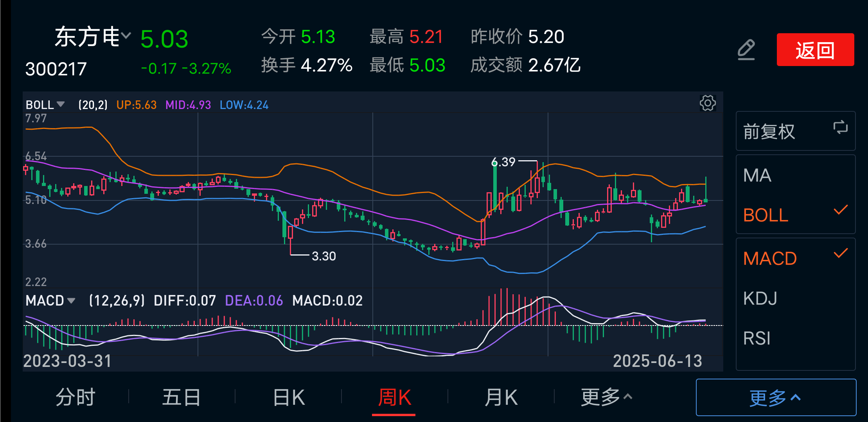Toggle 前复权 price adjustment mode
Viewport: 868px width, 422px height.
(x=796, y=131)
